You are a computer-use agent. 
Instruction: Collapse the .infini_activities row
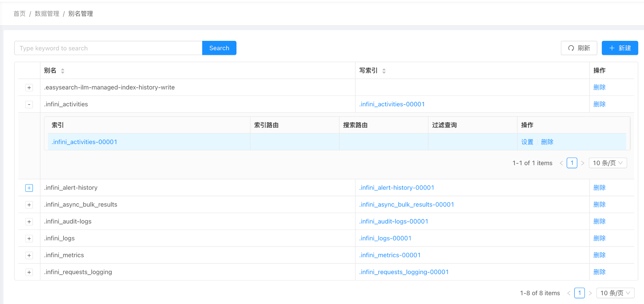tap(29, 104)
